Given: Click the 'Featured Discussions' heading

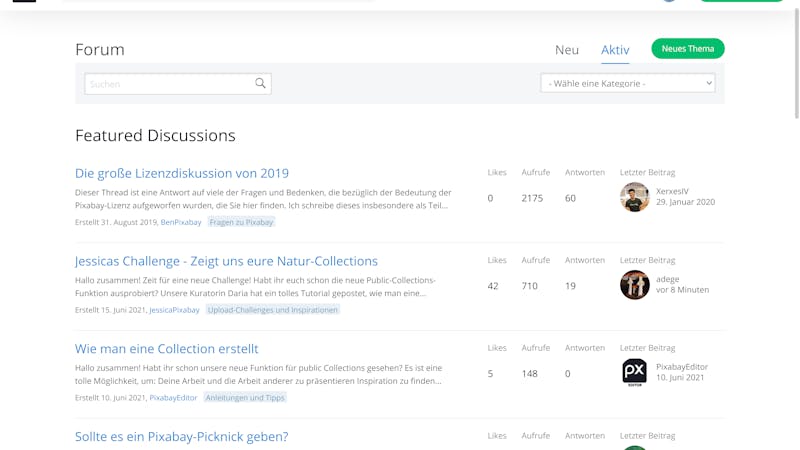Looking at the screenshot, I should [155, 135].
